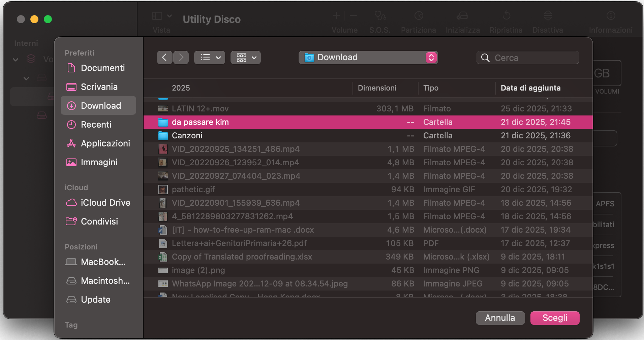
Task: Click the pathetic.gif file thumbnail
Action: click(x=163, y=190)
